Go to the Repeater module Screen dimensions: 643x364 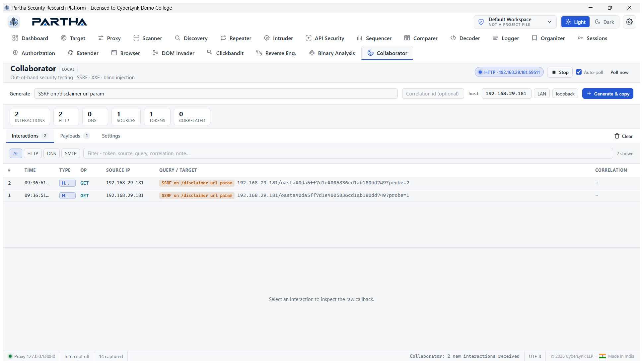click(x=236, y=38)
